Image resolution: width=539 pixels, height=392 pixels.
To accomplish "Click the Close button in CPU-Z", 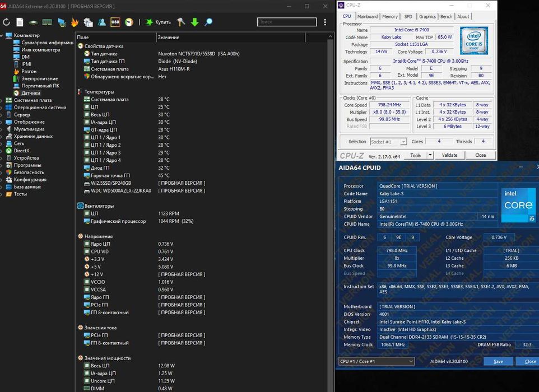I will (480, 155).
